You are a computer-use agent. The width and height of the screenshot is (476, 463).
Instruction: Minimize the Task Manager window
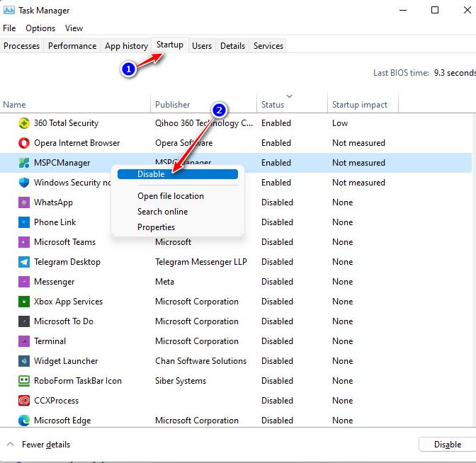pos(403,11)
